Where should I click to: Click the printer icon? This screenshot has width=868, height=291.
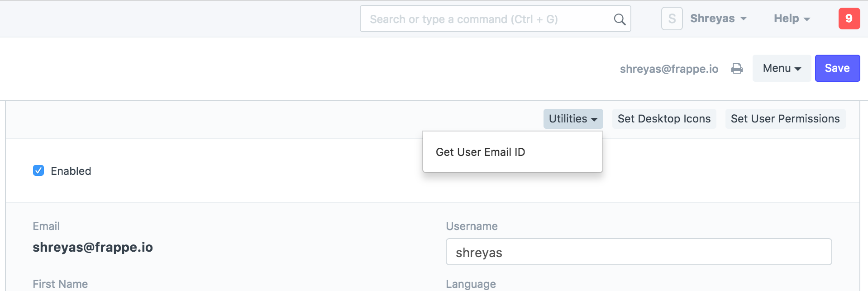tap(737, 68)
